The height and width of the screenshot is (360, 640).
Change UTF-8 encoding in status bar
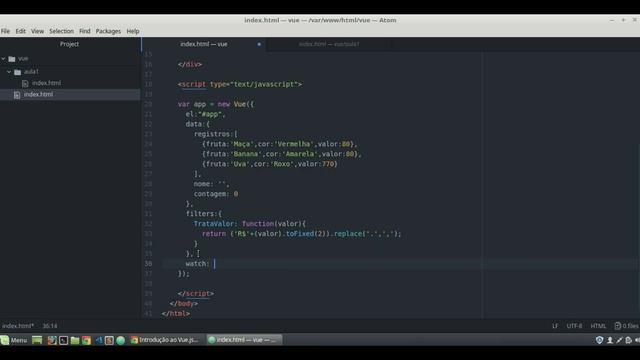click(574, 326)
